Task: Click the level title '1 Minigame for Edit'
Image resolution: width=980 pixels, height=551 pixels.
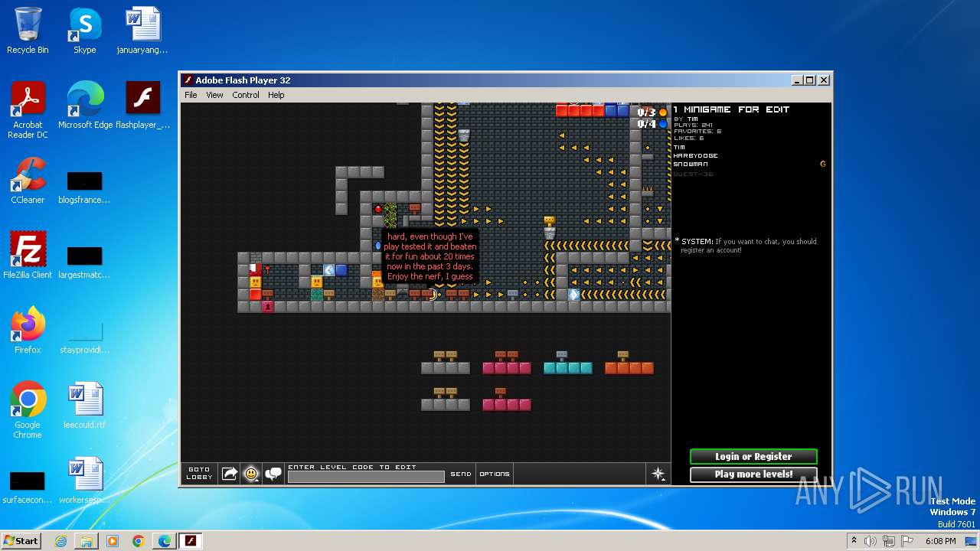Action: (731, 109)
